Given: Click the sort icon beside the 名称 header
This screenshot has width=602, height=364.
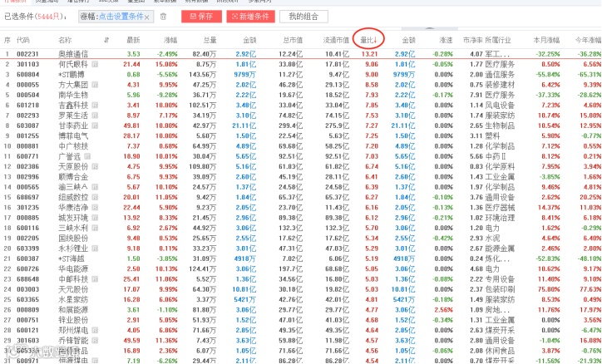Looking at the screenshot, I should (106, 40).
